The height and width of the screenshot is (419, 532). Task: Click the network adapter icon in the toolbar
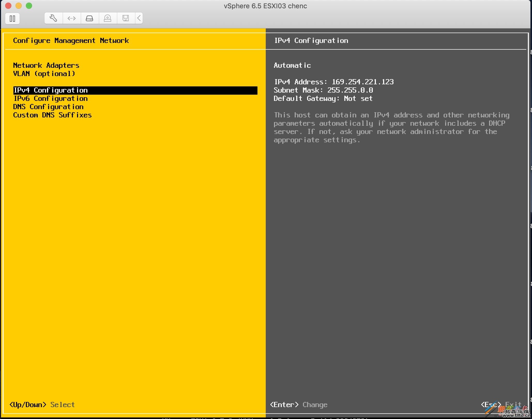point(71,18)
